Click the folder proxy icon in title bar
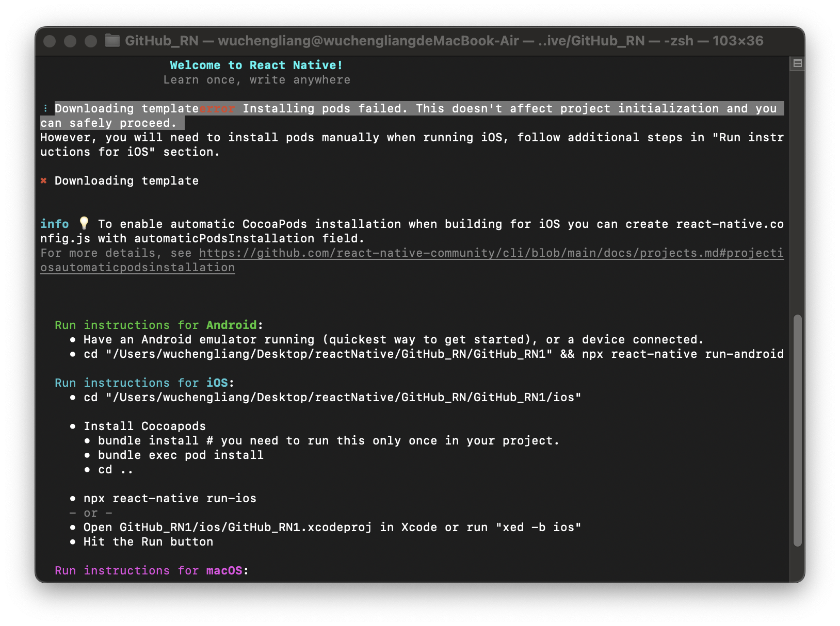840x626 pixels. pyautogui.click(x=112, y=41)
